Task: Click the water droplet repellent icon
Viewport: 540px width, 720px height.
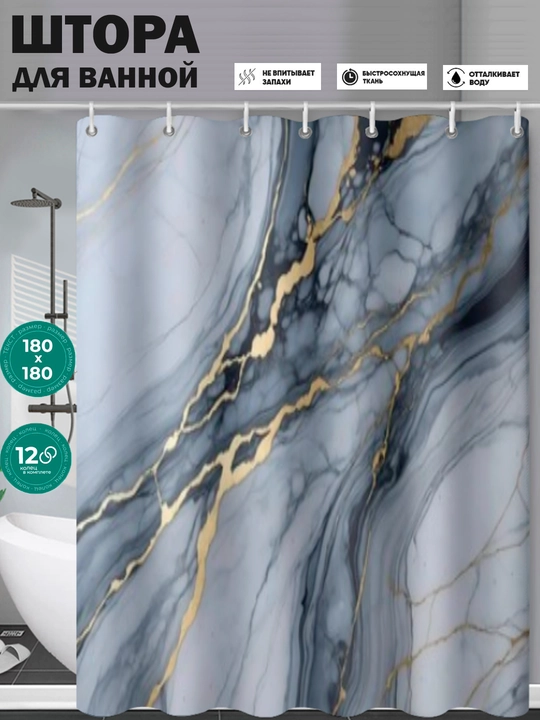Action: pos(456,77)
